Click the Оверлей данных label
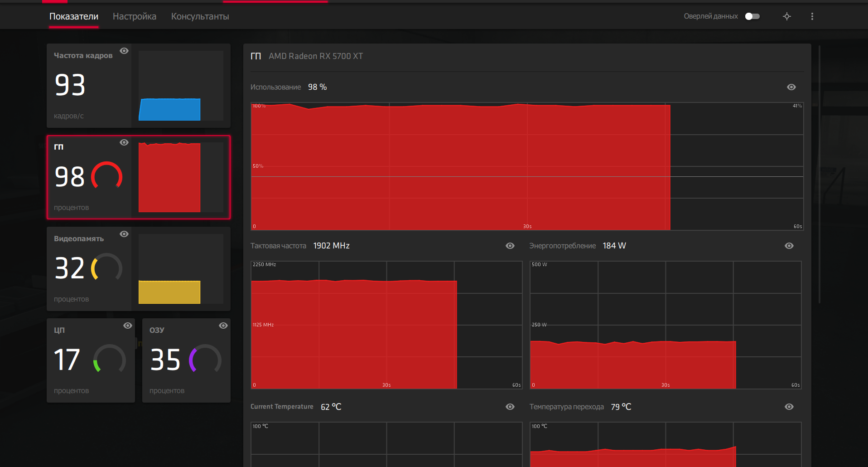868x467 pixels. (x=711, y=16)
